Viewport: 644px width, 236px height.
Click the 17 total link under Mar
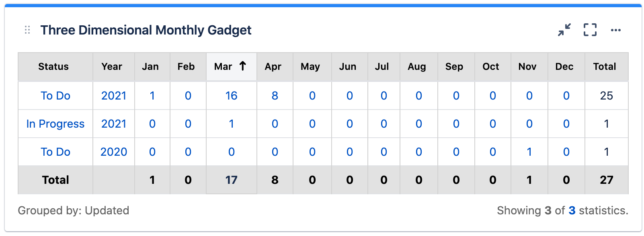point(232,180)
